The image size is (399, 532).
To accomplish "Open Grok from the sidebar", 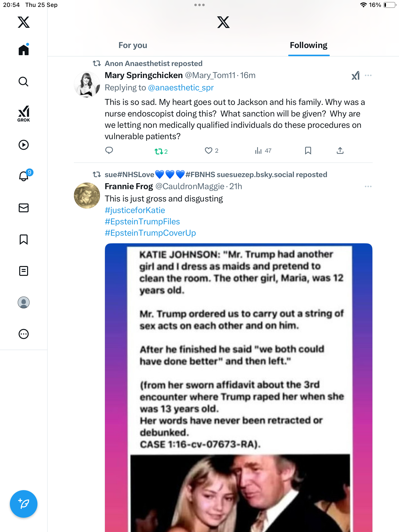I will pos(24,114).
